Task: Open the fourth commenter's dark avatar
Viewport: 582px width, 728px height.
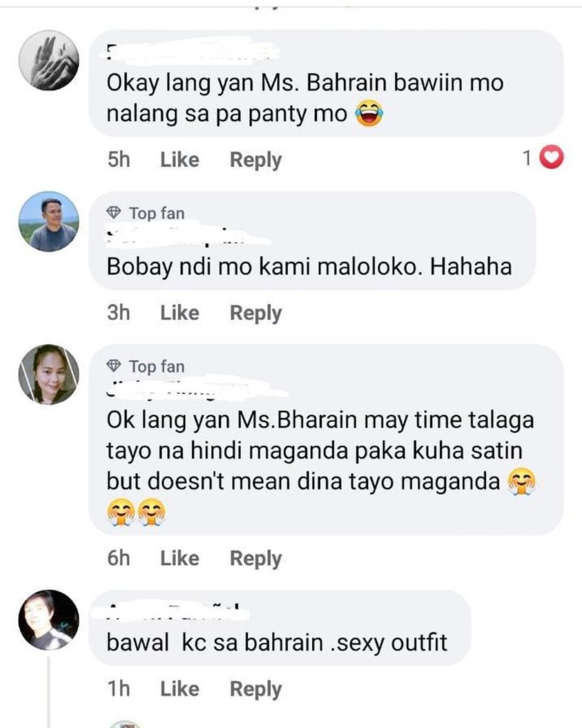Action: 48,620
